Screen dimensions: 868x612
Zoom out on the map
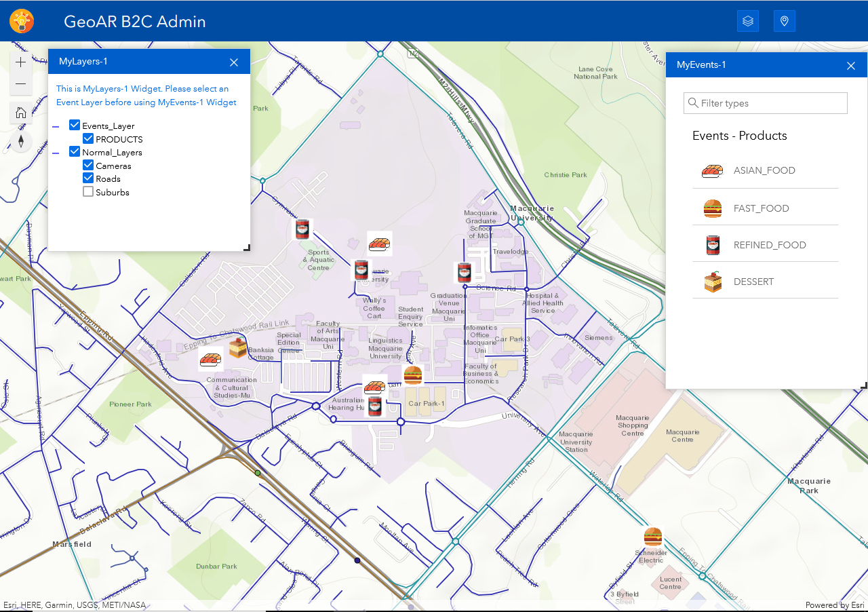(x=21, y=84)
